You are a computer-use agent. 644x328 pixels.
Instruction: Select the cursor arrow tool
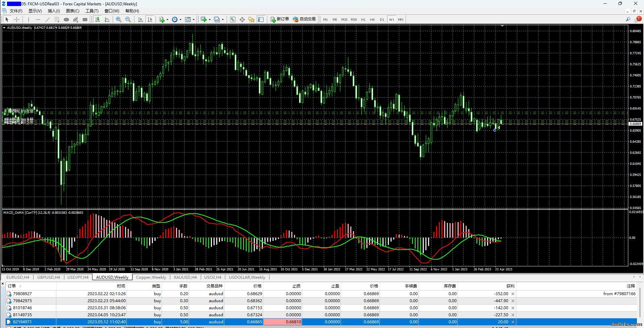[x=7, y=19]
